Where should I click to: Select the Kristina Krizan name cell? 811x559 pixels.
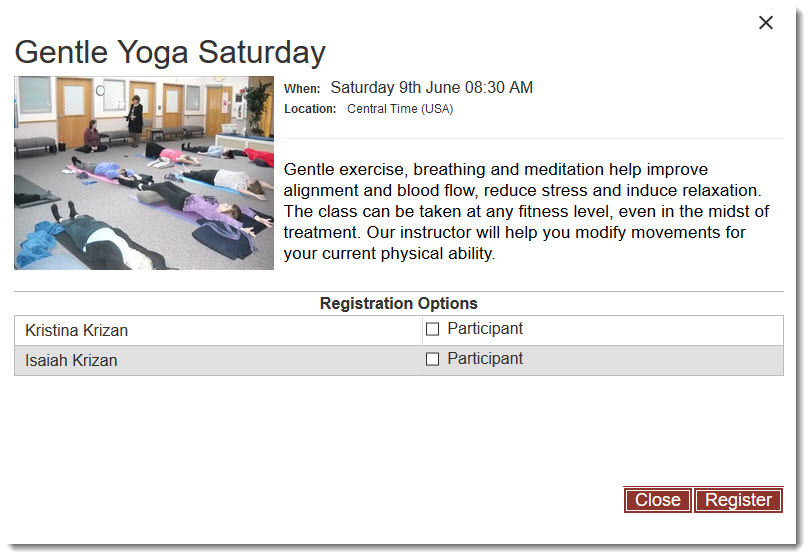[218, 330]
